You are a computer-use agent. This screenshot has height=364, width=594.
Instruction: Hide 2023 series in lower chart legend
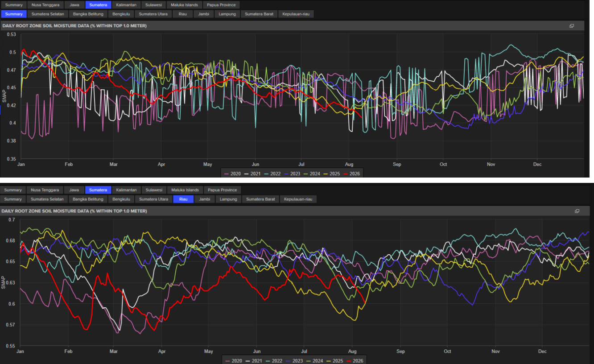[293, 360]
